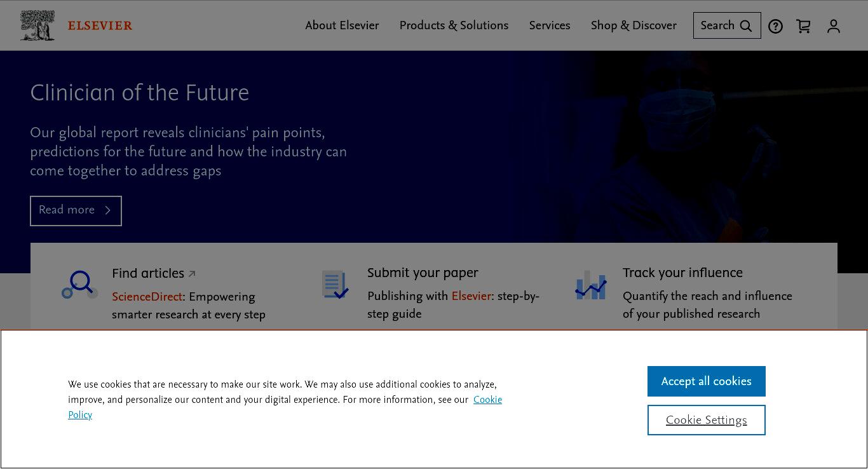The height and width of the screenshot is (469, 868).
Task: Click the ELSEVIER wordmark text
Action: [100, 26]
